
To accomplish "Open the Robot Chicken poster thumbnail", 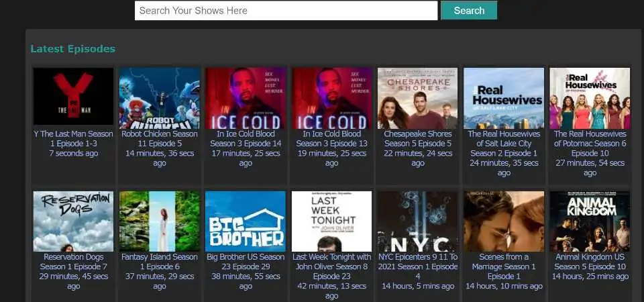I will [160, 98].
